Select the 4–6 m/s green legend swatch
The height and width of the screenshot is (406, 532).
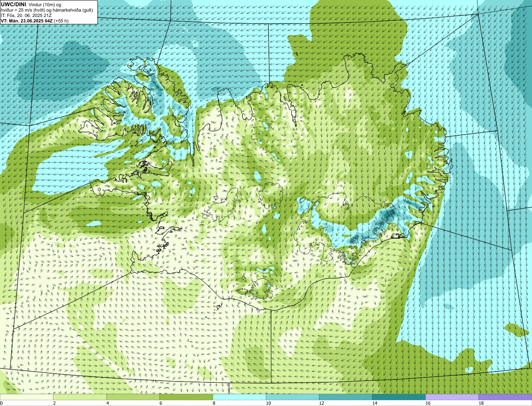coord(133,397)
